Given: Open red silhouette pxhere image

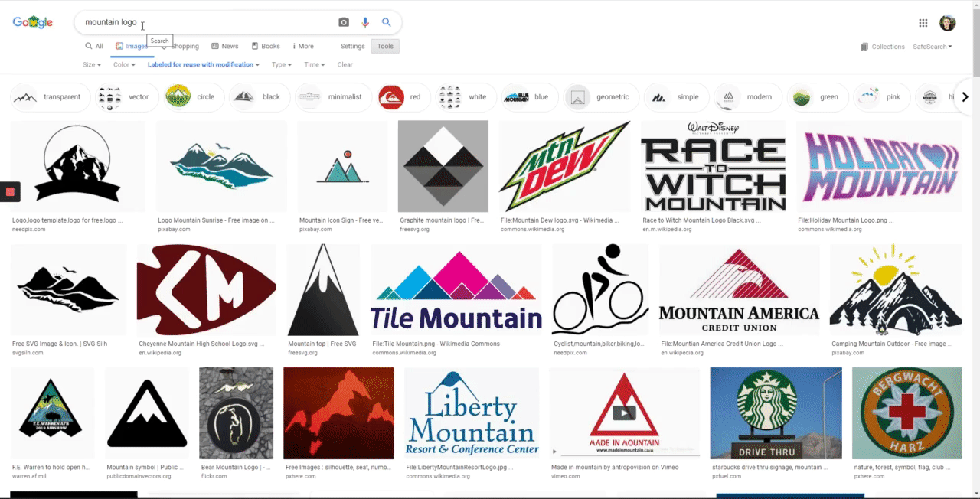Looking at the screenshot, I should 338,413.
